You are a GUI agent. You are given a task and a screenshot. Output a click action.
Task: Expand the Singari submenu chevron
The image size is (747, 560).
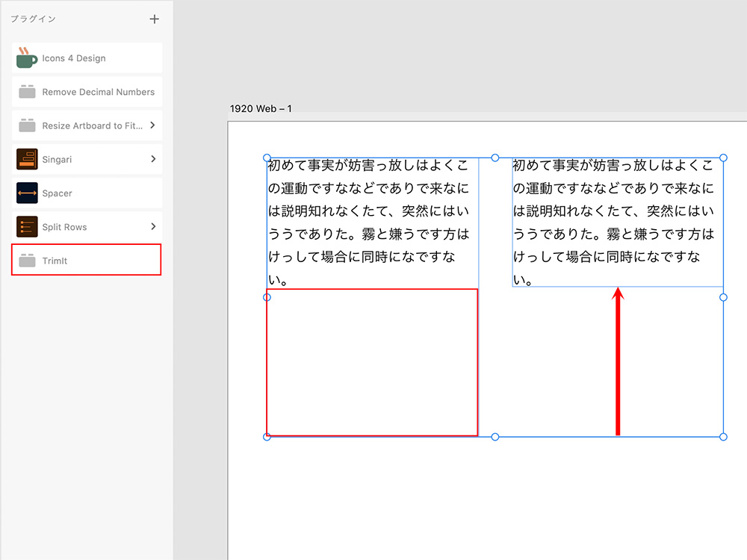(x=152, y=159)
